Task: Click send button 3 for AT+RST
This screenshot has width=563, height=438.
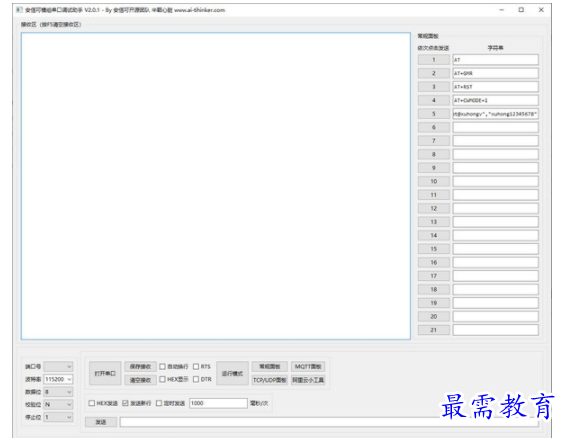Action: coord(434,87)
